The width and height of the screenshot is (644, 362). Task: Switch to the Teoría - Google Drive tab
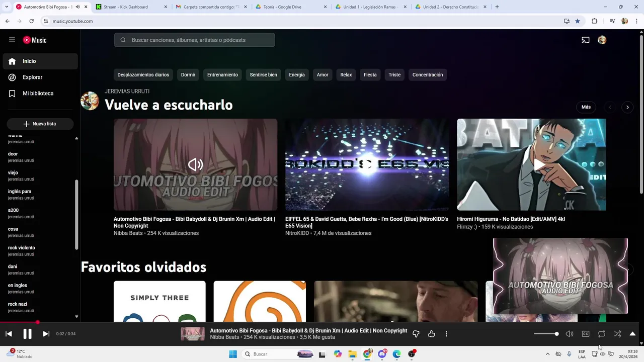pos(291,7)
